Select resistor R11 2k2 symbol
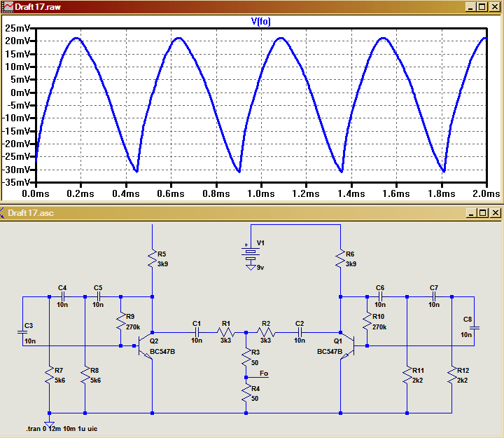The height and width of the screenshot is (438, 504). coord(407,376)
